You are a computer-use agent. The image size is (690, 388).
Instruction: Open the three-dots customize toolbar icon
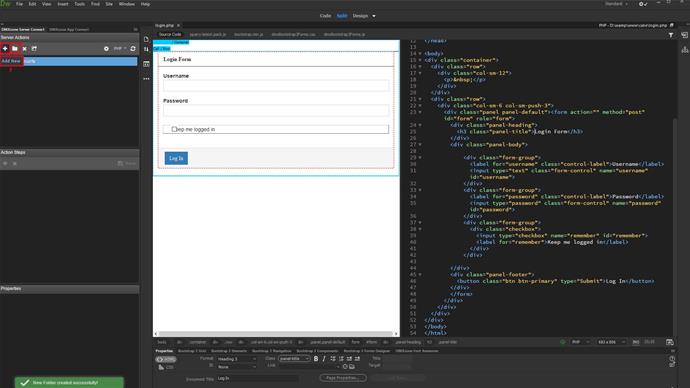tap(146, 79)
